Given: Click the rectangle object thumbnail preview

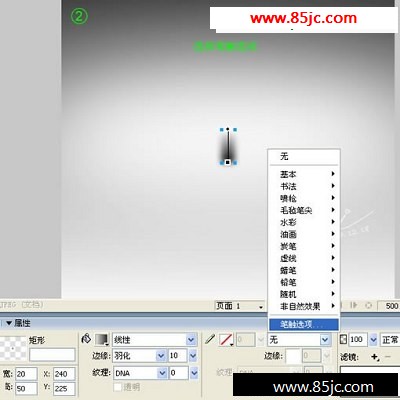Looking at the screenshot, I should [13, 348].
